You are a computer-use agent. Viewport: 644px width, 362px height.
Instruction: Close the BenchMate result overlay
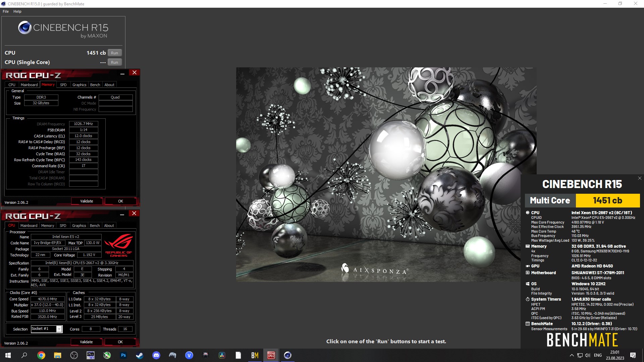point(640,178)
